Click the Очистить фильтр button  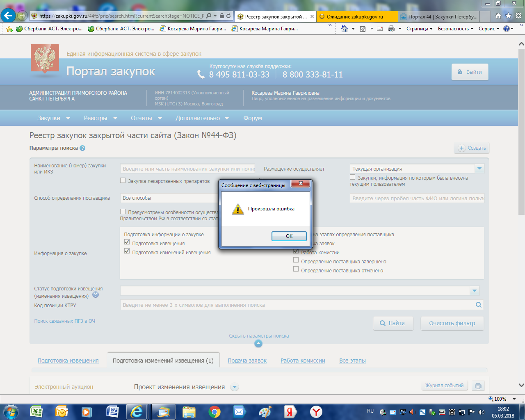click(x=452, y=323)
